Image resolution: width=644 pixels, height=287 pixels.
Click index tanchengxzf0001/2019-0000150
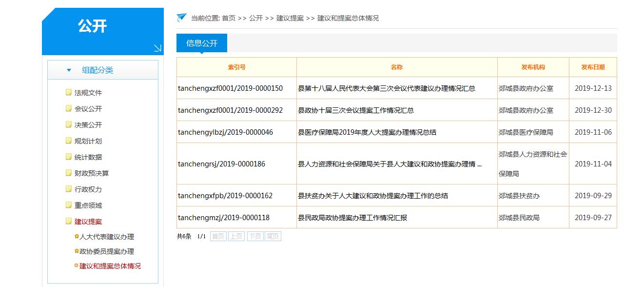pos(230,88)
